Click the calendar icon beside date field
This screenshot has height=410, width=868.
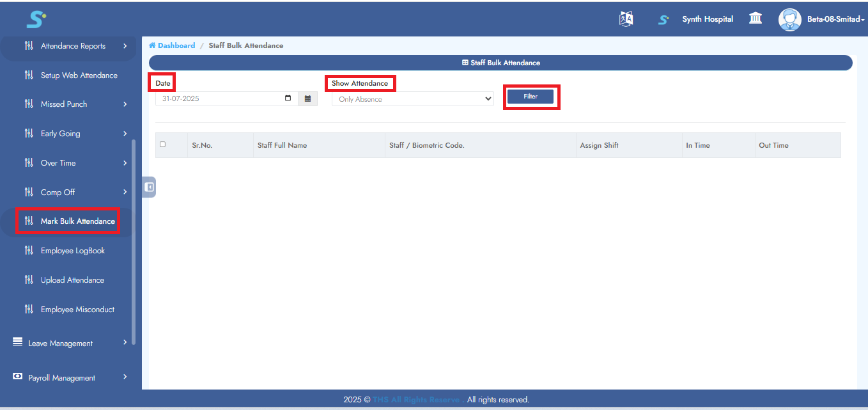pos(307,99)
